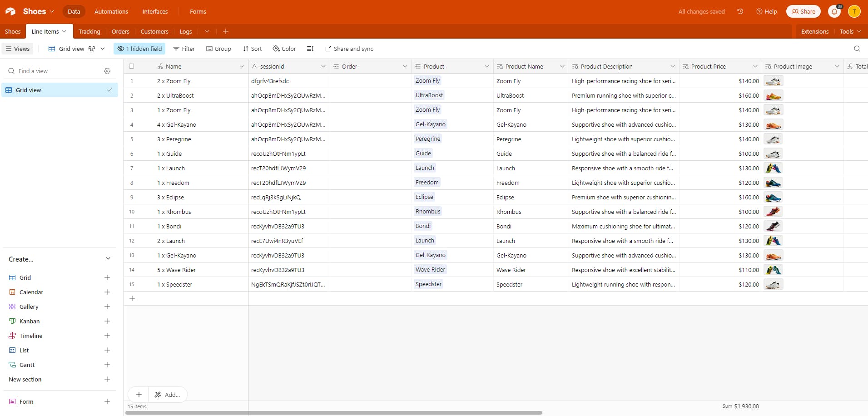Add a new Gantt view with plus

[x=107, y=365]
